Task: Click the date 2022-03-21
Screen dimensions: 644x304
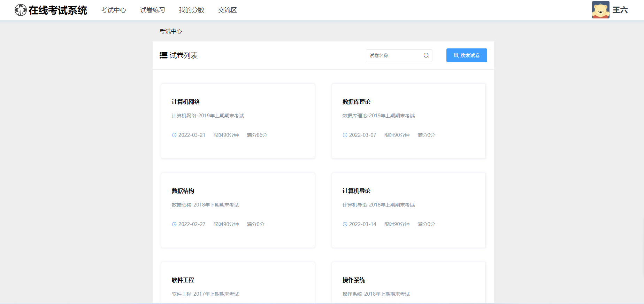Action: [192, 135]
